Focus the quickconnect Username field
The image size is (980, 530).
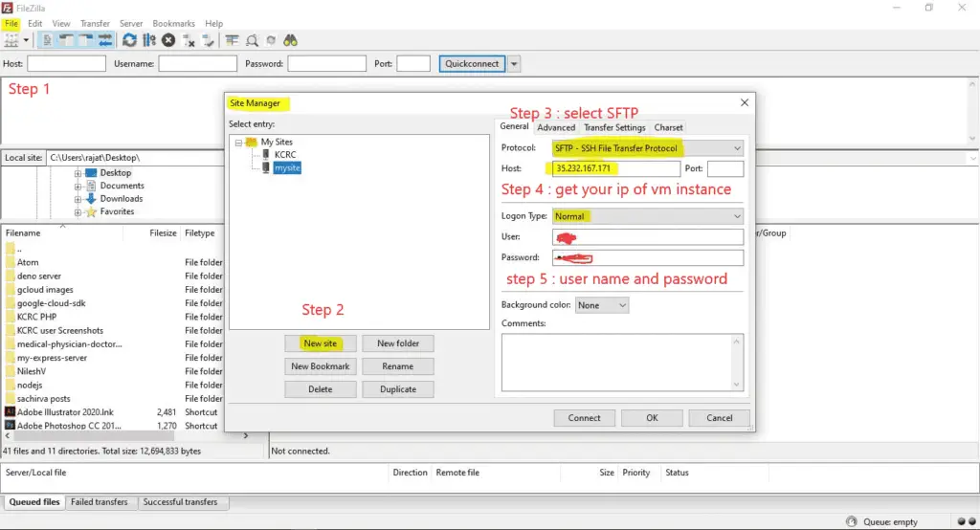(x=197, y=64)
